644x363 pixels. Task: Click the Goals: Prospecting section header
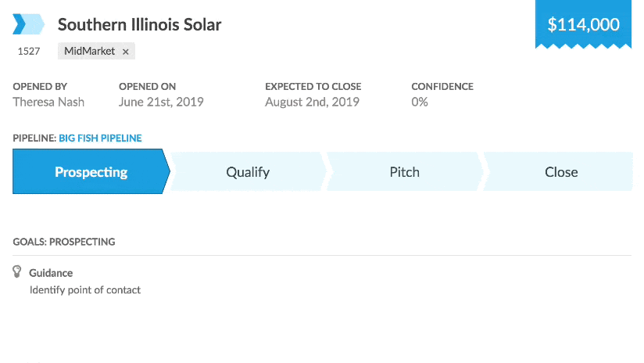(x=64, y=242)
